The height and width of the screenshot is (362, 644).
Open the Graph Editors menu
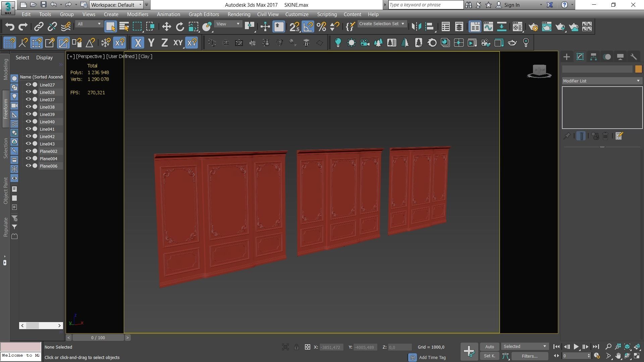[204, 14]
